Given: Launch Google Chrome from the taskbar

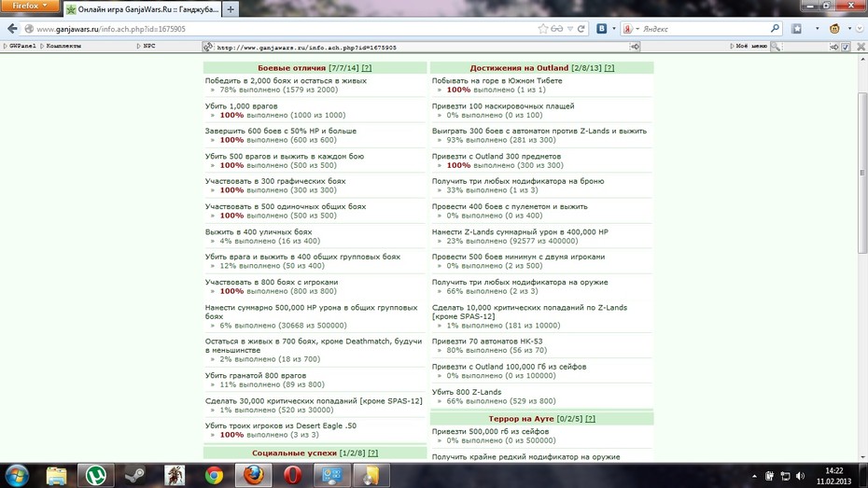Looking at the screenshot, I should point(214,475).
